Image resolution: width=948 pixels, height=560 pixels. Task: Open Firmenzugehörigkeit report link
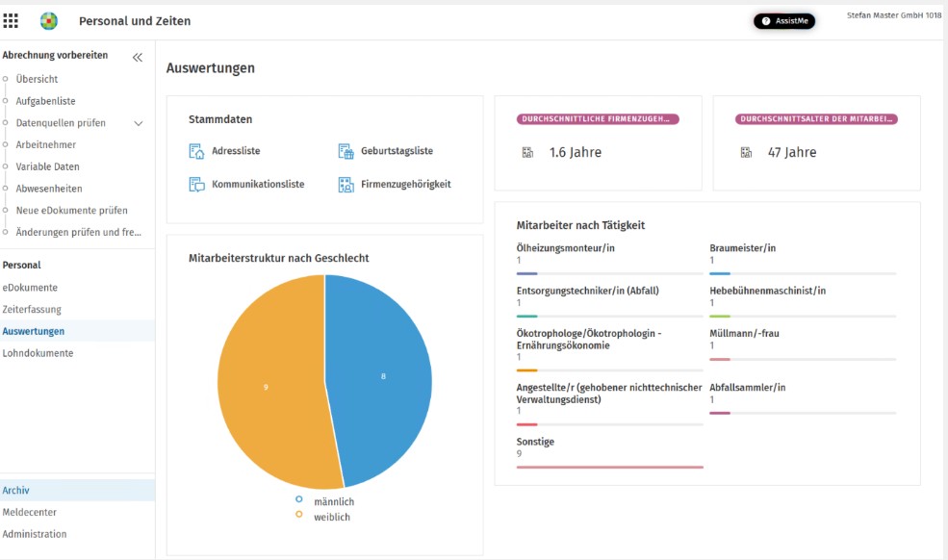[406, 185]
